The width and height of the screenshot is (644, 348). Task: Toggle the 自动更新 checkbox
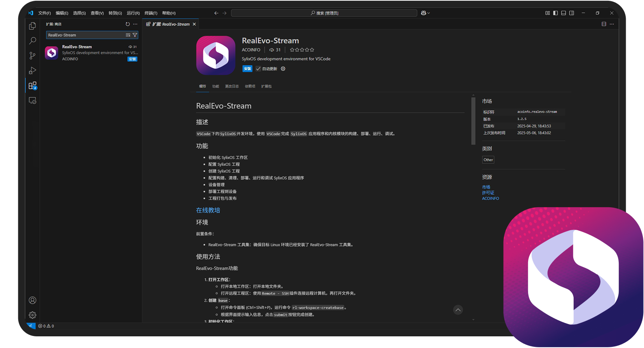[x=258, y=69]
